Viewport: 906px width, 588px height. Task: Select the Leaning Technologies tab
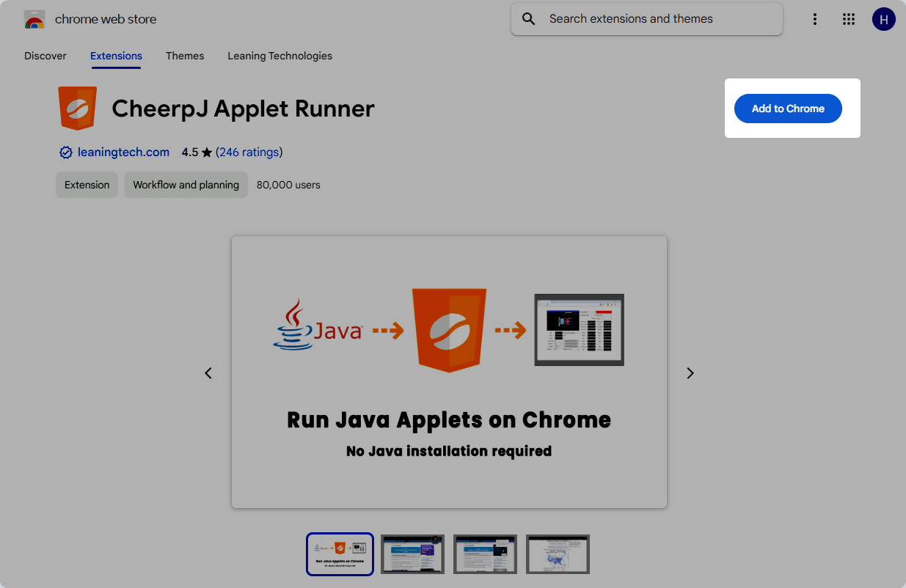280,56
